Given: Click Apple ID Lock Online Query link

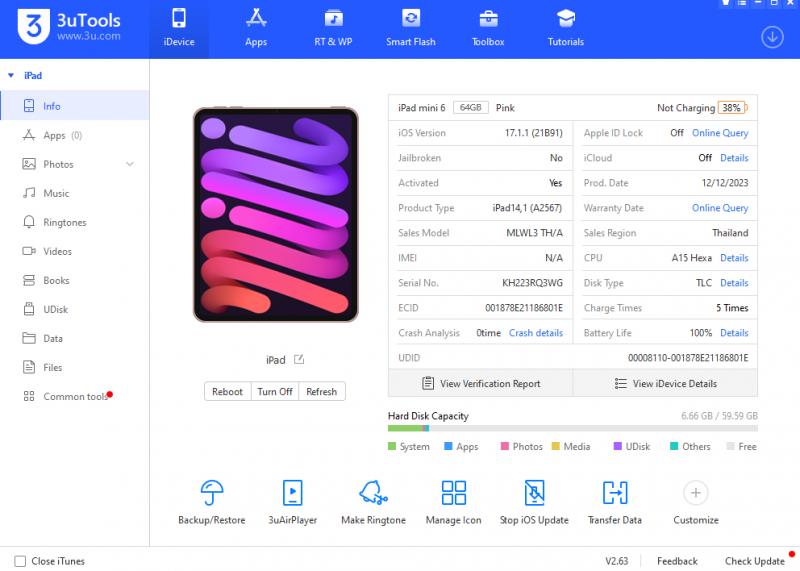Looking at the screenshot, I should [720, 133].
